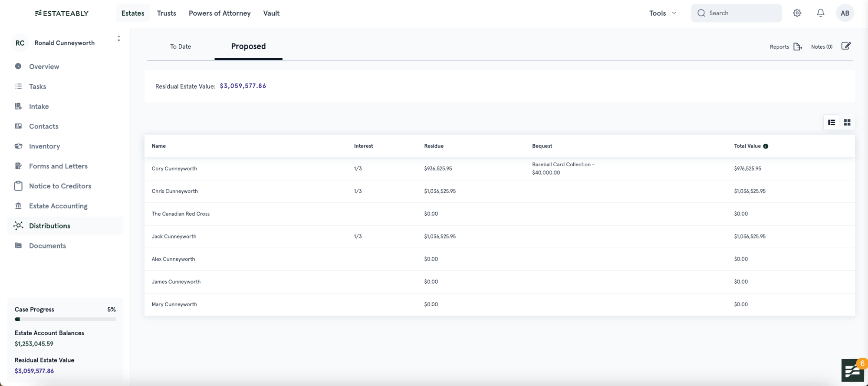
Task: Click the Reports export icon
Action: pyautogui.click(x=798, y=46)
